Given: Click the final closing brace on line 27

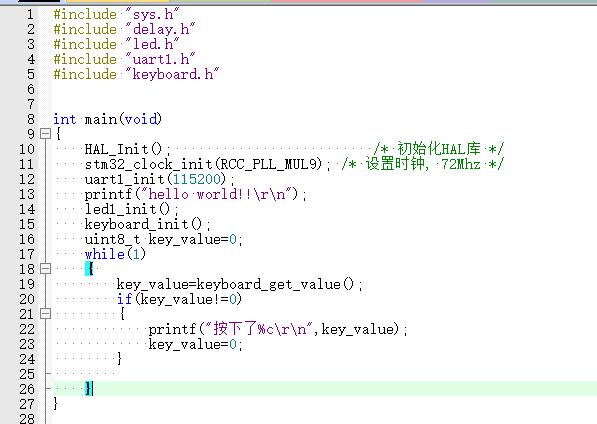Looking at the screenshot, I should (56, 403).
